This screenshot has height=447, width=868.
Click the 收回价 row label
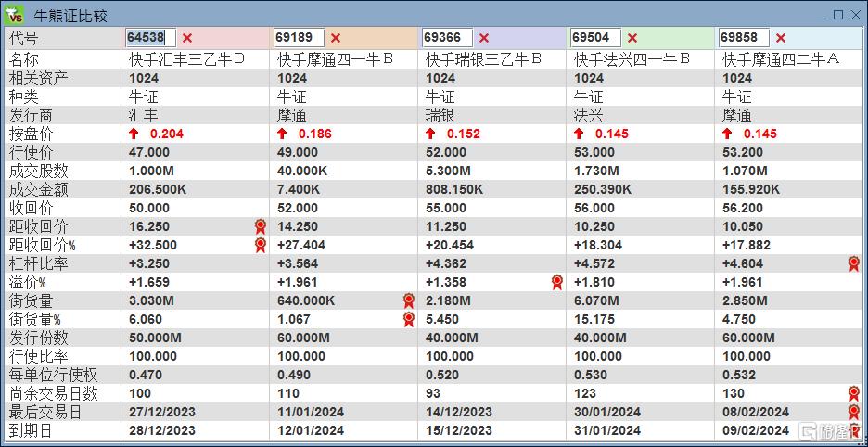coord(32,208)
